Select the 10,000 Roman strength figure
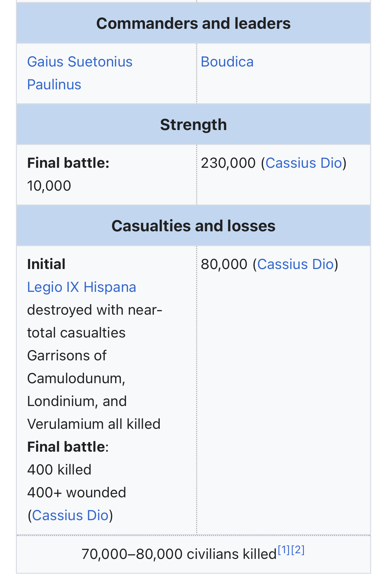387x588 pixels. (49, 186)
